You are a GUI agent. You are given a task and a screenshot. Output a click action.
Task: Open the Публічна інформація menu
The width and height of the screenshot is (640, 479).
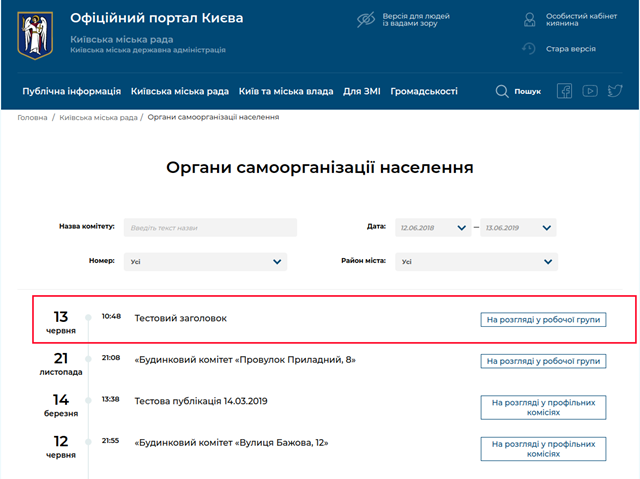coord(72,91)
